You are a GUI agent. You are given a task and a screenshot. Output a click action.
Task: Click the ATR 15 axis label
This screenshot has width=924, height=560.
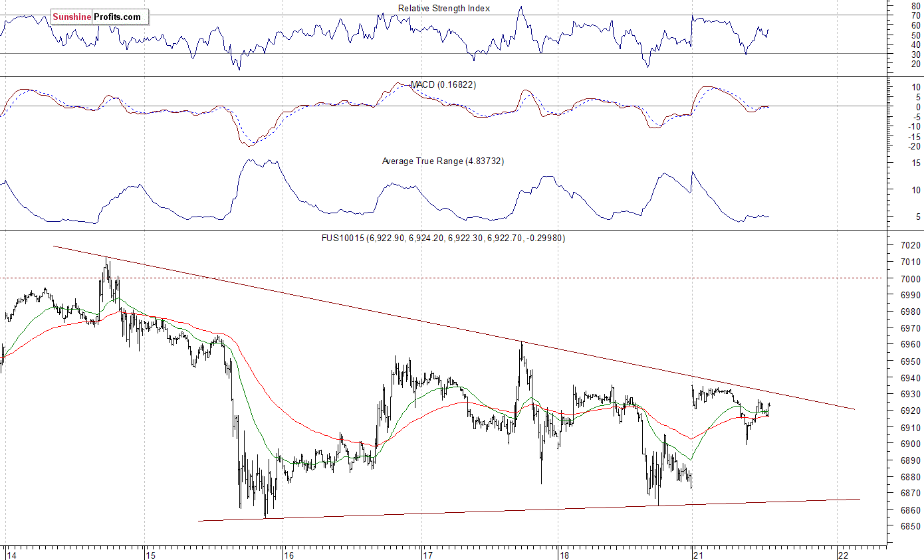915,163
